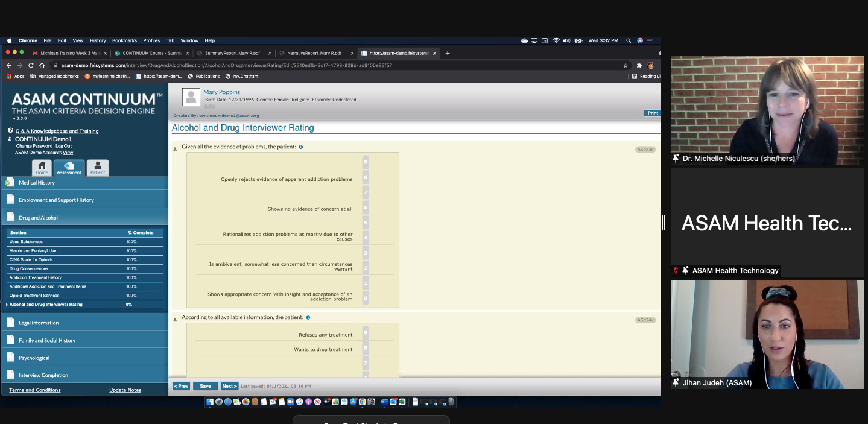Screen dimensions: 868x424
Task: Select rating 7 on the evidence scale
Action: point(366,192)
